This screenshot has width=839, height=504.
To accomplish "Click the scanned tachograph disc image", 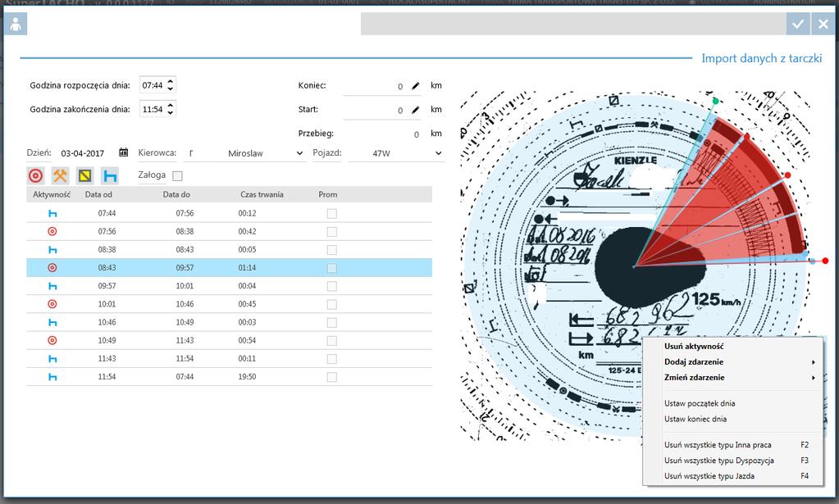I will click(636, 266).
